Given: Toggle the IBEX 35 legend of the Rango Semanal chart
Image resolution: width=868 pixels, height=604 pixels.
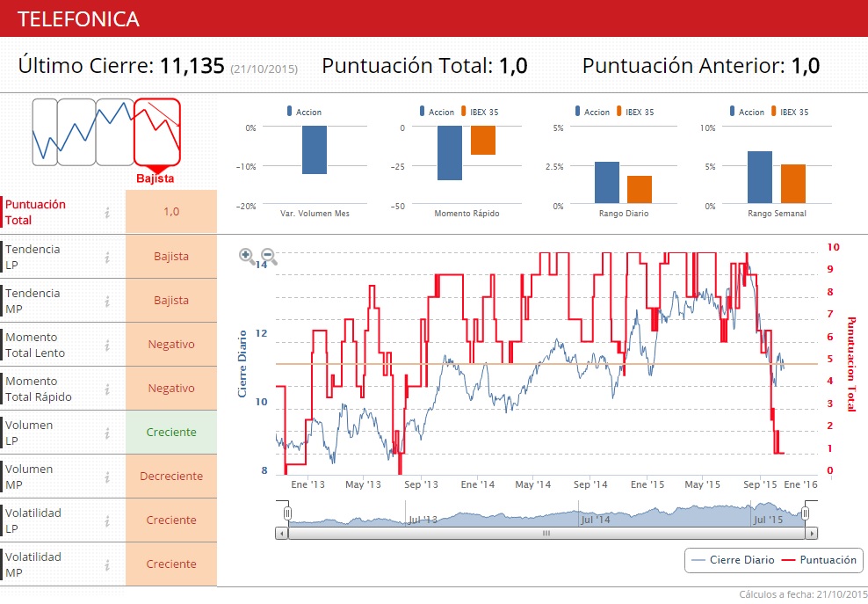Looking at the screenshot, I should coord(790,112).
